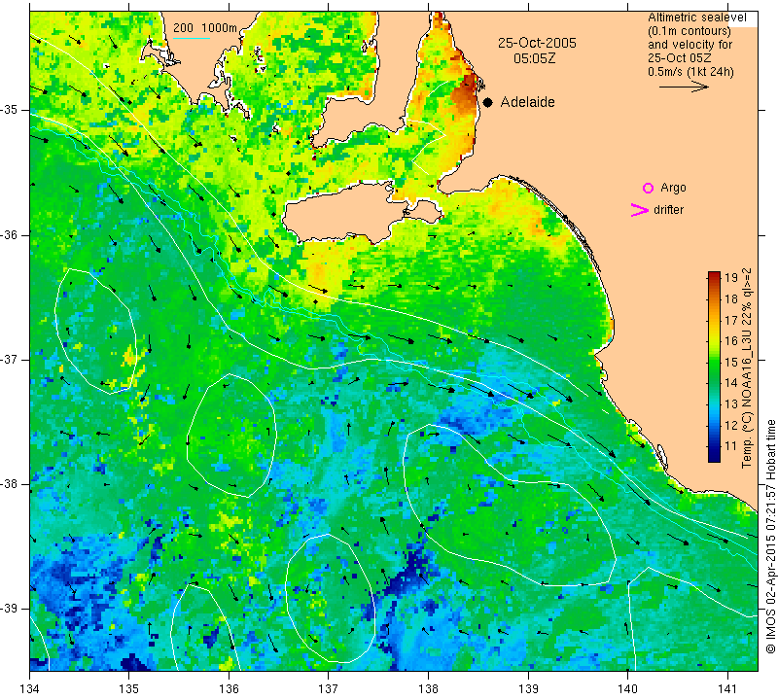Click the '135' longitude axis label
This screenshot has height=700, width=778.
(x=129, y=688)
